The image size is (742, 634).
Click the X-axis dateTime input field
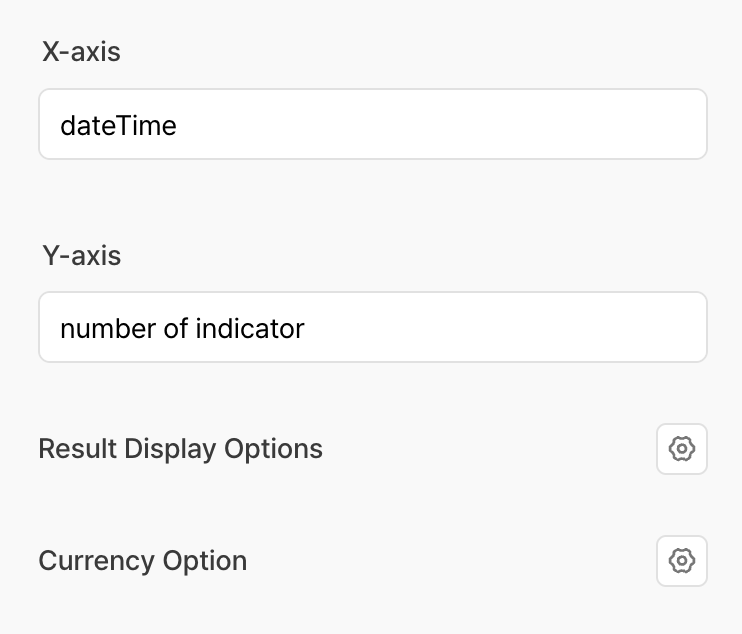pyautogui.click(x=372, y=125)
